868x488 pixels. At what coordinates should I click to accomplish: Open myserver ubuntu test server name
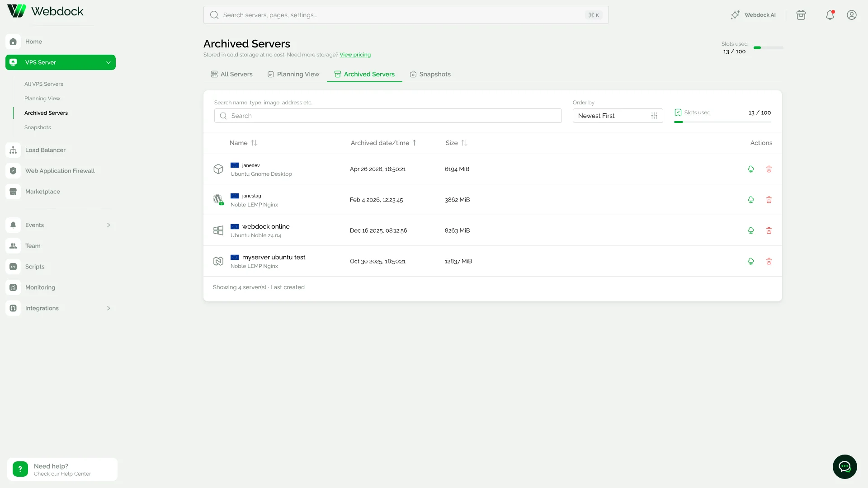pos(274,257)
